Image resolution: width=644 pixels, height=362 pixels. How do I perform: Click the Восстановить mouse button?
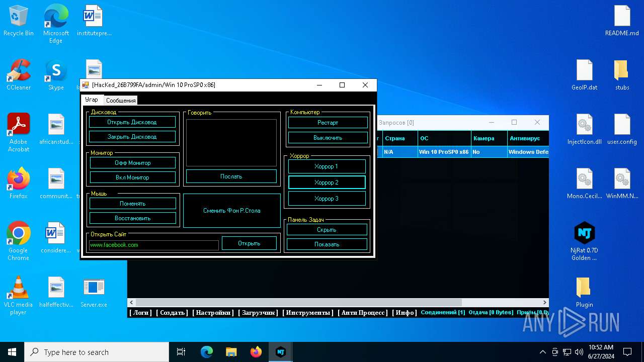[x=133, y=218]
